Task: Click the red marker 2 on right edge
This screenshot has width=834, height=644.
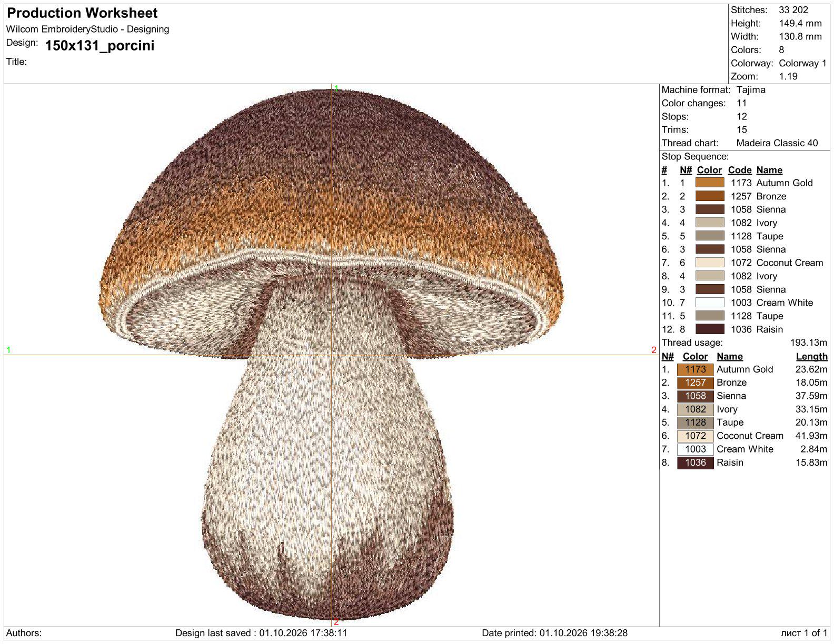Action: 654,350
